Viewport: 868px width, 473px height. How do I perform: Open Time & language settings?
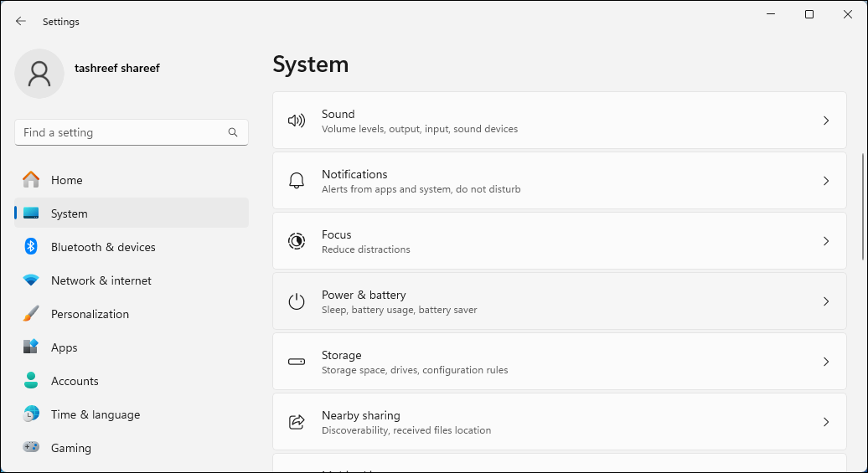pos(96,414)
